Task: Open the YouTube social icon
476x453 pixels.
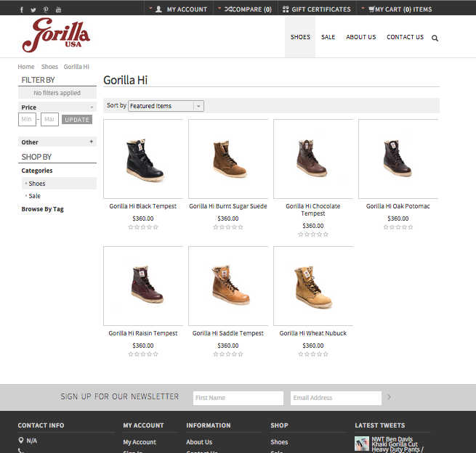Action: 59,9
